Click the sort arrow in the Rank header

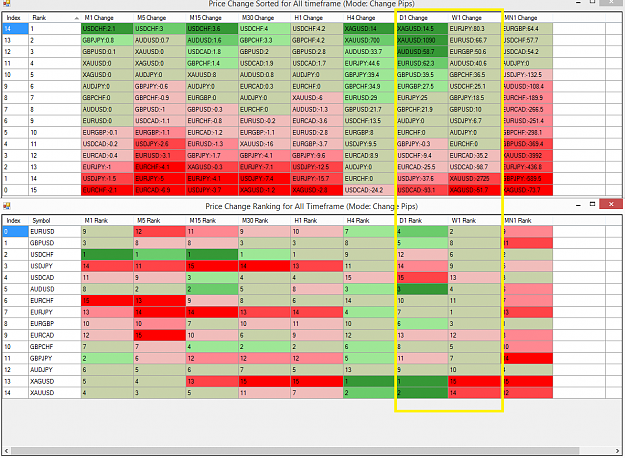(x=76, y=18)
